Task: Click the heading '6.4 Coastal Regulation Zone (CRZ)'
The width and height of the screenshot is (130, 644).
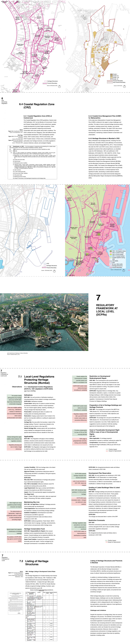Action: pos(37,106)
